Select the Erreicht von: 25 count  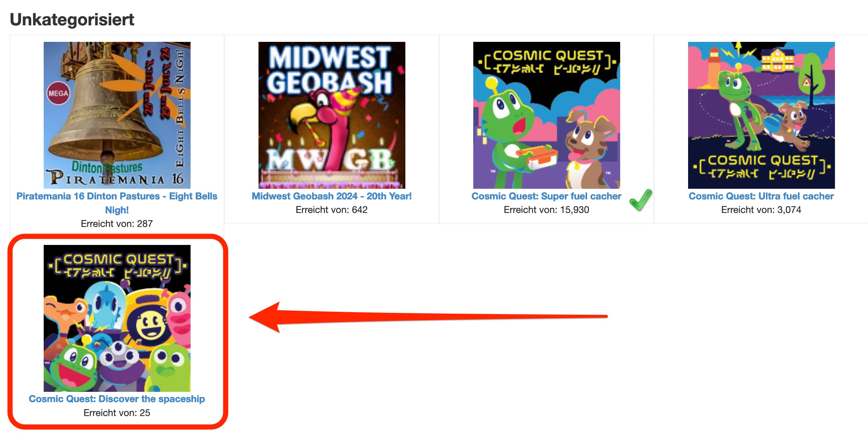(117, 413)
